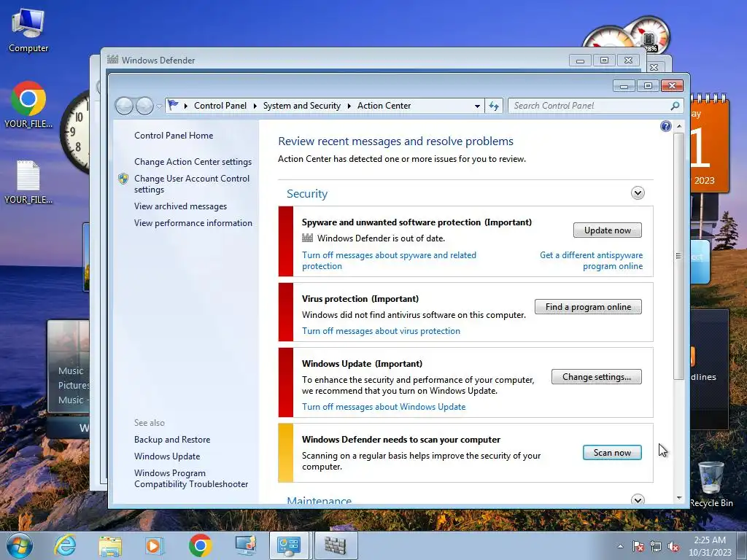Turn off messages about spyware protection
The image size is (747, 560).
click(389, 260)
